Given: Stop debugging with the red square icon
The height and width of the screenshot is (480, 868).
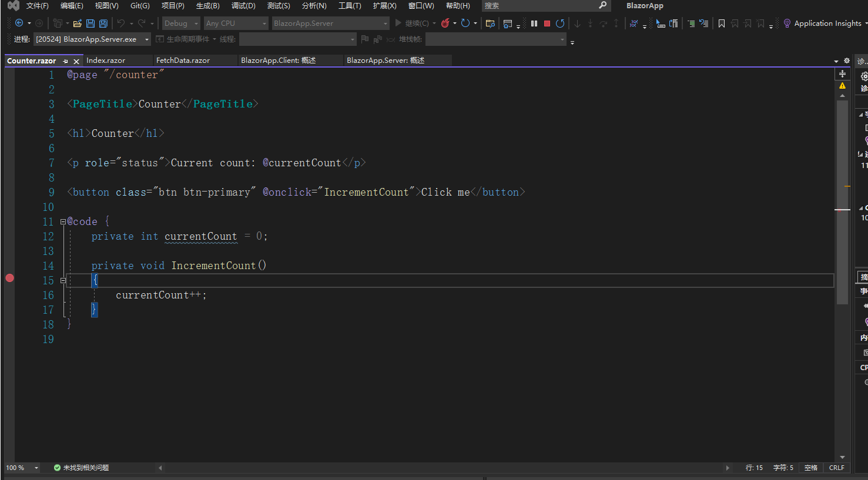Looking at the screenshot, I should coord(547,24).
